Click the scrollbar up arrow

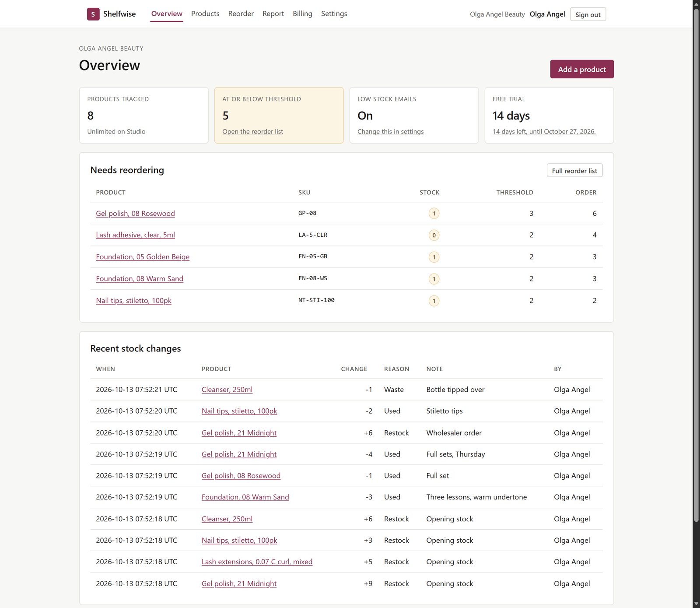tap(696, 4)
